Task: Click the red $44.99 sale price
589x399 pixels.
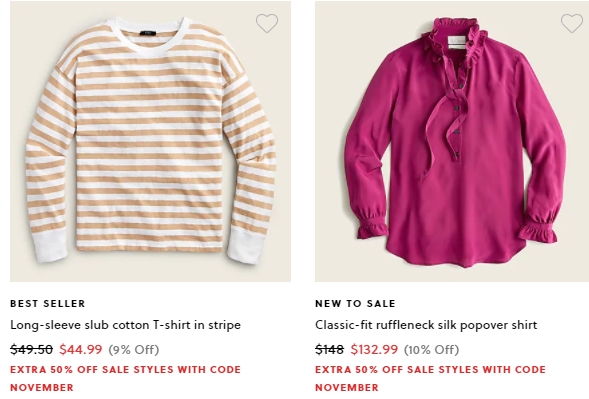Action: click(x=81, y=349)
